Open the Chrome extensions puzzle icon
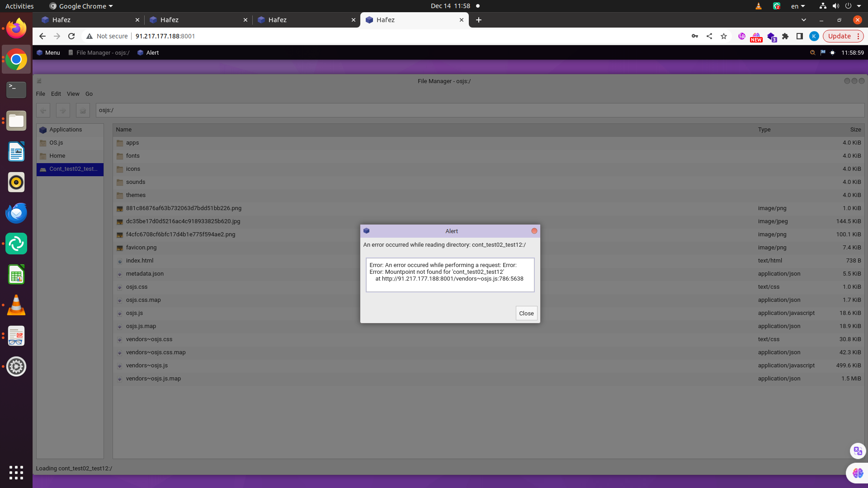The image size is (868, 488). click(x=785, y=36)
